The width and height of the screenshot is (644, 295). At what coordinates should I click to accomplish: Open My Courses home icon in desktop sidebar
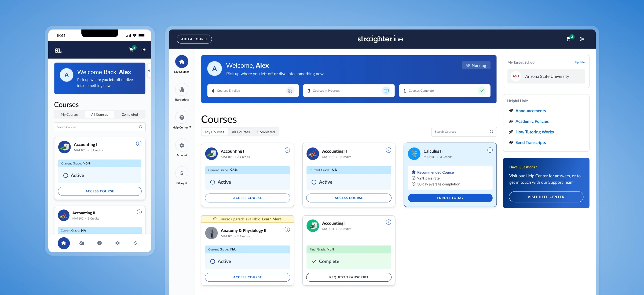point(182,62)
